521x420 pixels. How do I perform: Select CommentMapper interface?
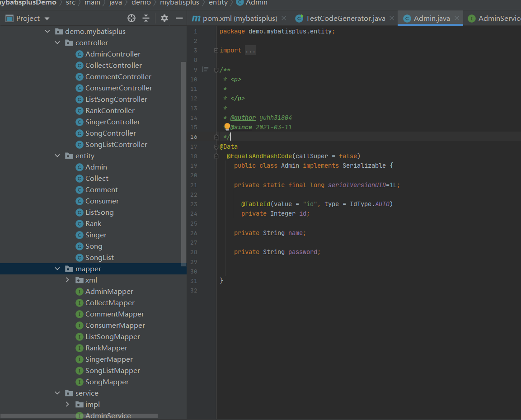pos(115,314)
